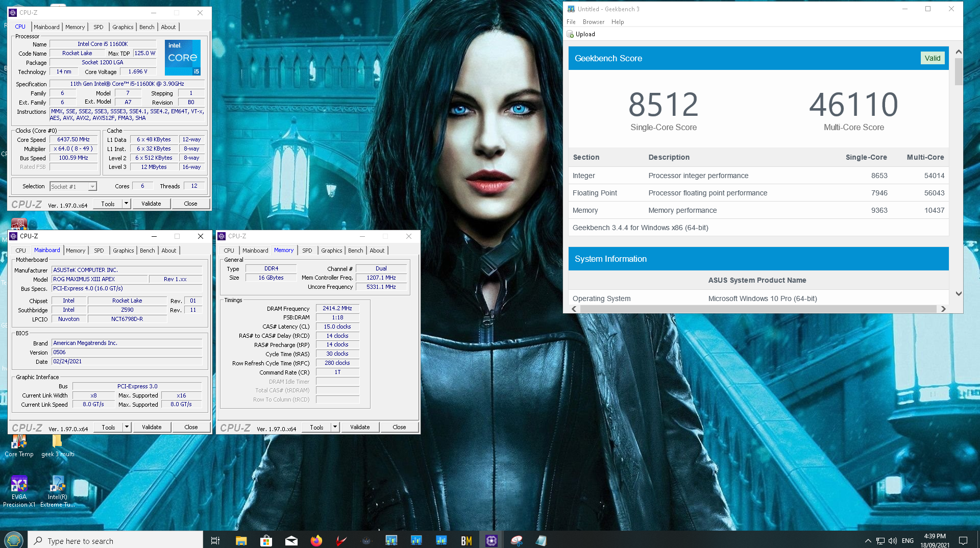This screenshot has width=980, height=548.
Task: Expand Tools dropdown arrow in CPU-Z CPU window
Action: coord(126,204)
